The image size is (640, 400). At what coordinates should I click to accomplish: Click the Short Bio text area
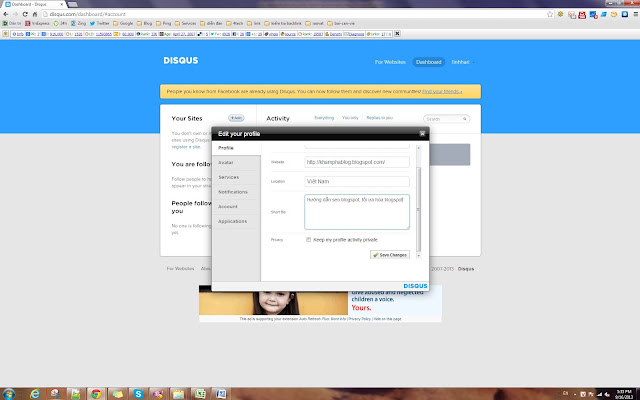point(357,212)
